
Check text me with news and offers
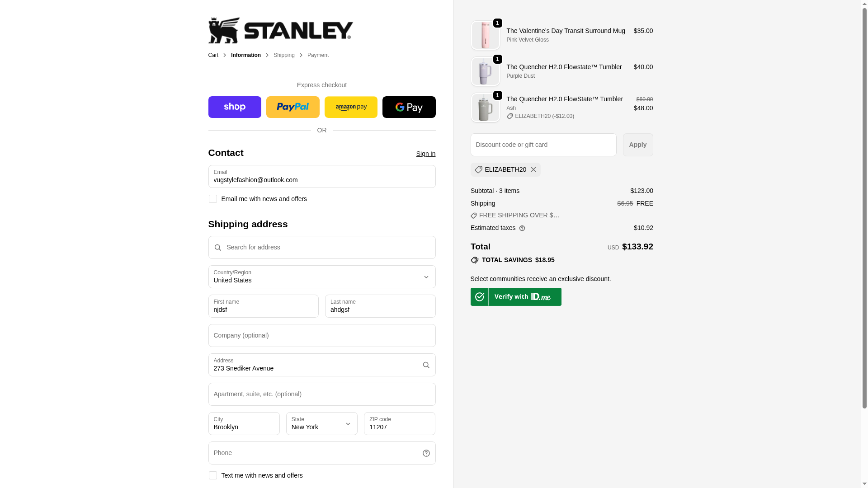tap(213, 475)
